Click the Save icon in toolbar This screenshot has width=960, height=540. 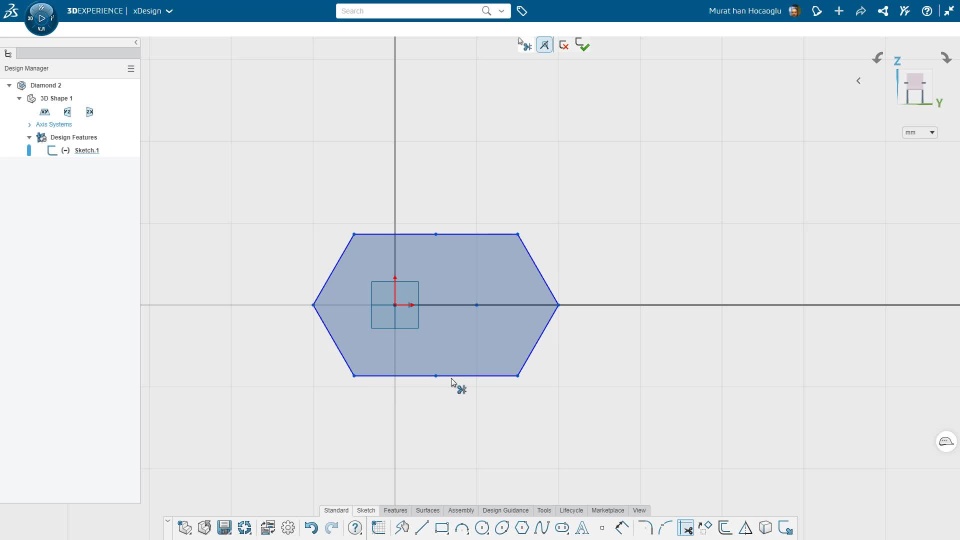(x=225, y=528)
